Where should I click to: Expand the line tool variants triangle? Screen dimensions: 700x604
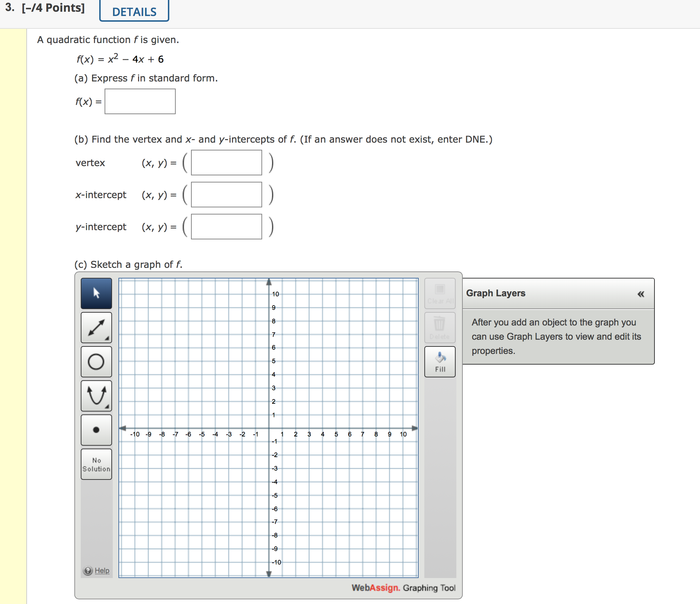point(108,339)
